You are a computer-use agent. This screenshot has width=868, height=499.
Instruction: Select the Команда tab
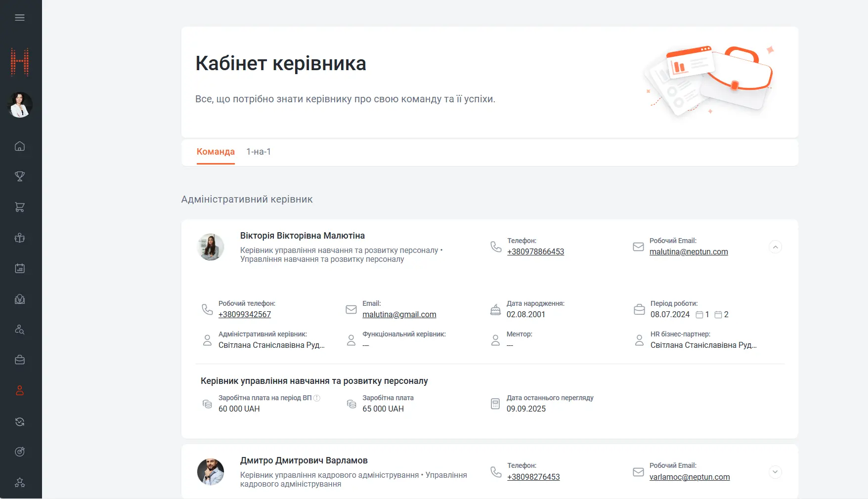[216, 152]
